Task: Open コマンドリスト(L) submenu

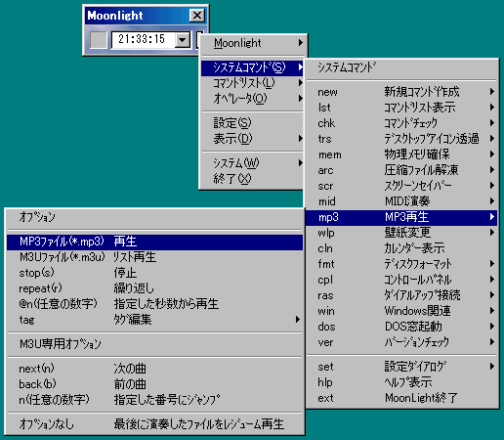Action: coord(253,83)
